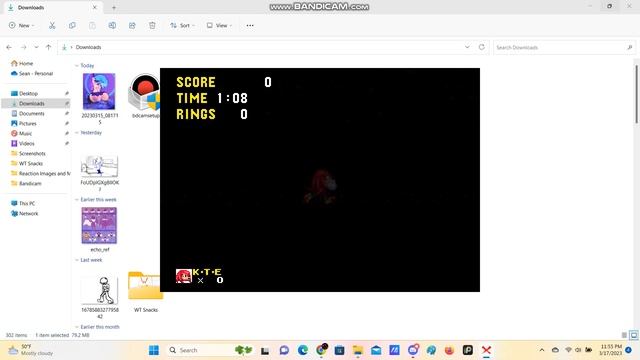The height and width of the screenshot is (360, 640).
Task: Open the New dropdown menu
Action: tap(21, 25)
